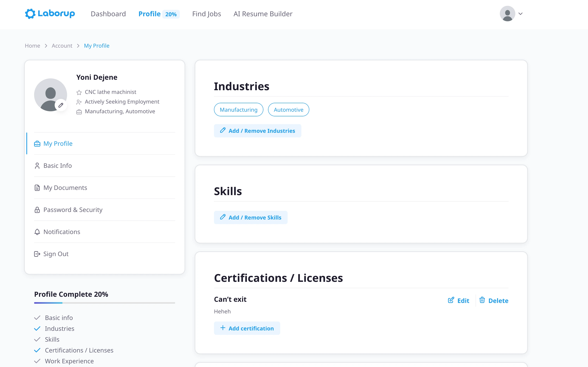The height and width of the screenshot is (367, 588).
Task: Click the Sign Out arrow icon
Action: click(37, 254)
